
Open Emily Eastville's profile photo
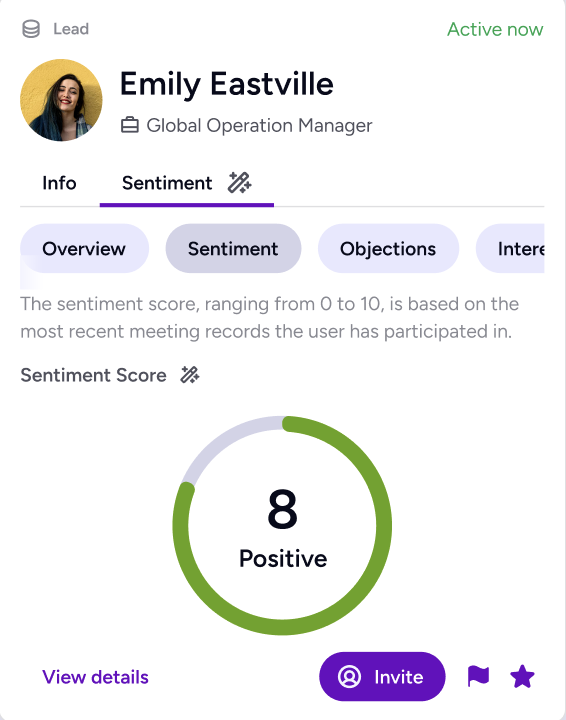coord(61,100)
